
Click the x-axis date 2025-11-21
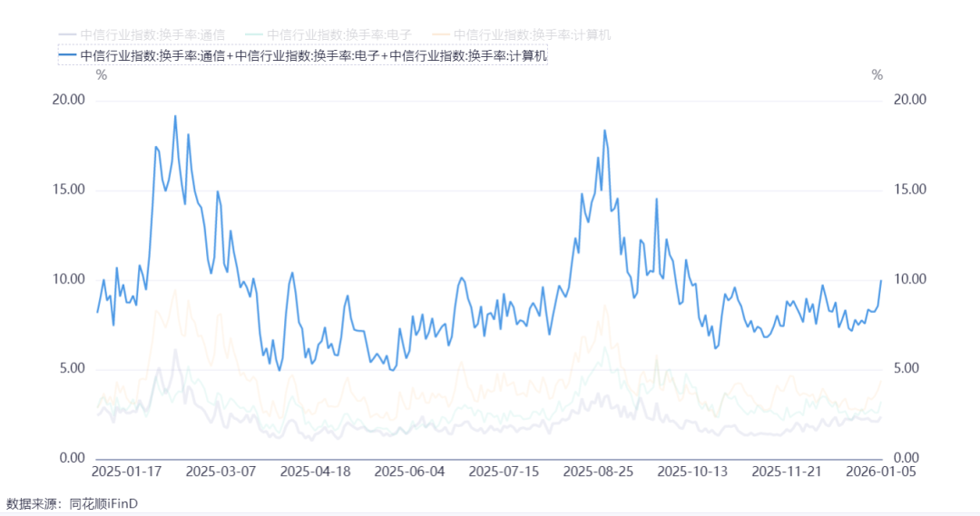[x=786, y=471]
